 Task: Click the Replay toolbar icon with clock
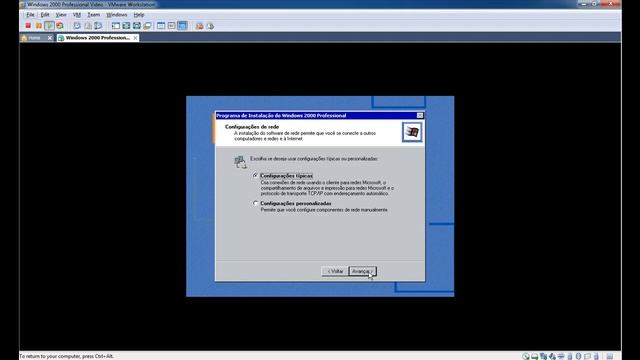(210, 26)
